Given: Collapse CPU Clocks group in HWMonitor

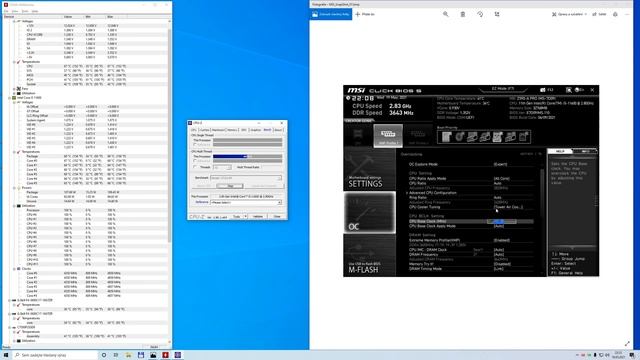Looking at the screenshot, I should pyautogui.click(x=14, y=269).
